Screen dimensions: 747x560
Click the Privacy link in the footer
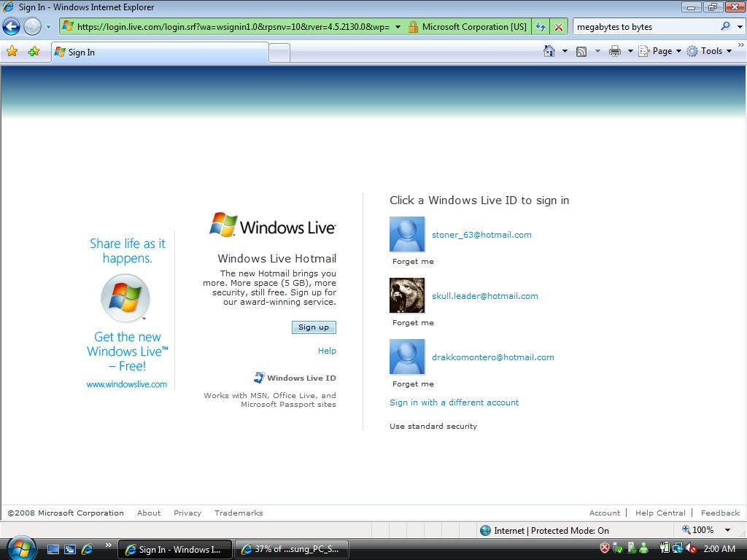coord(187,513)
